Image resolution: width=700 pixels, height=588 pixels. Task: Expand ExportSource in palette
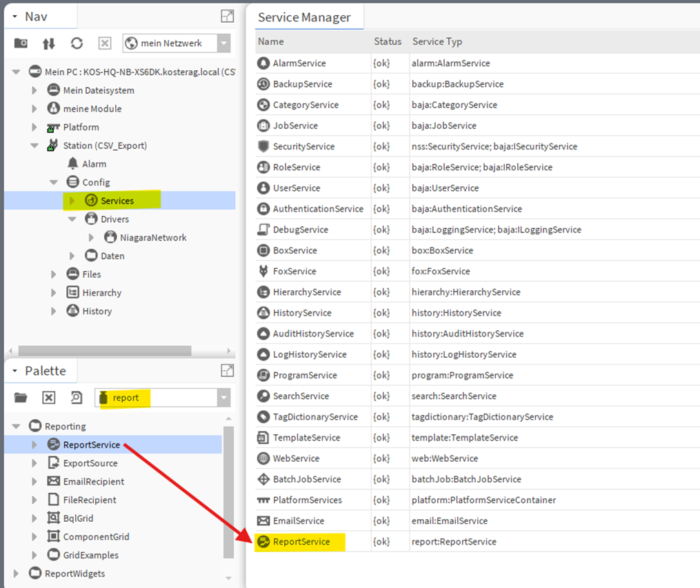click(34, 463)
